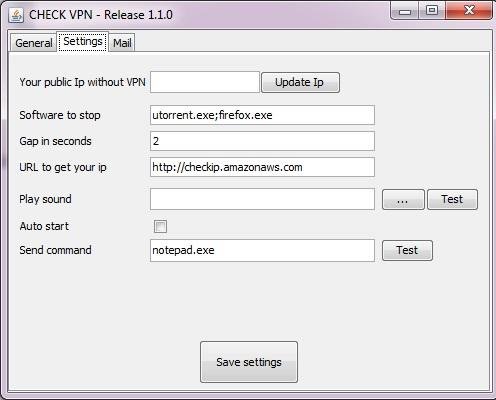Focus the public Ip without VPN field
496x400 pixels.
tap(205, 82)
